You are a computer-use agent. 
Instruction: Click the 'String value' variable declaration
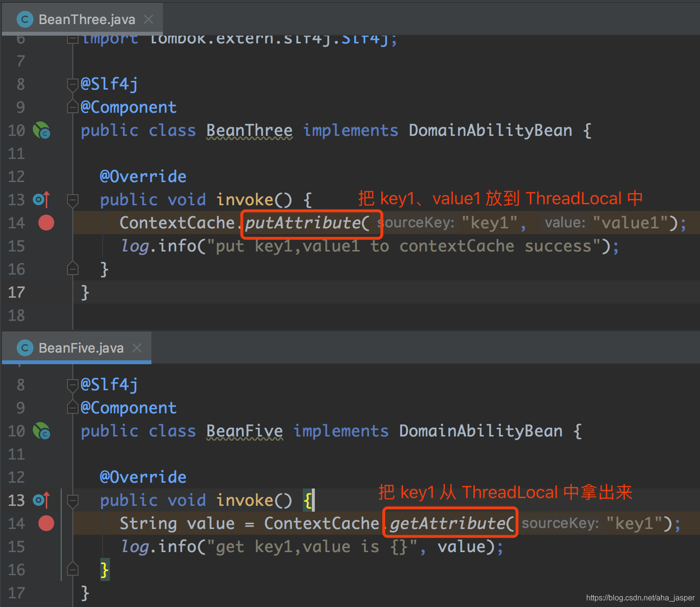tap(177, 524)
